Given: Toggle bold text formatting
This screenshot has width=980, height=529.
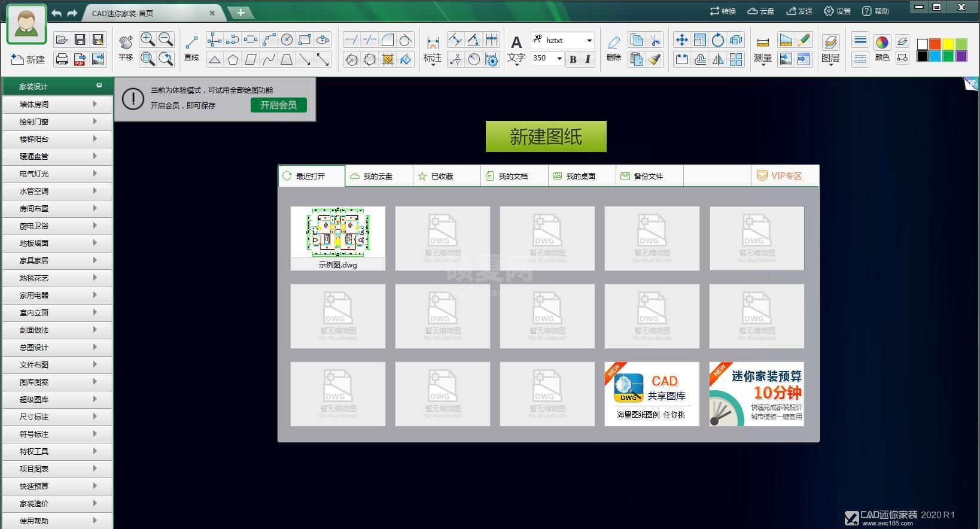Looking at the screenshot, I should coord(573,59).
